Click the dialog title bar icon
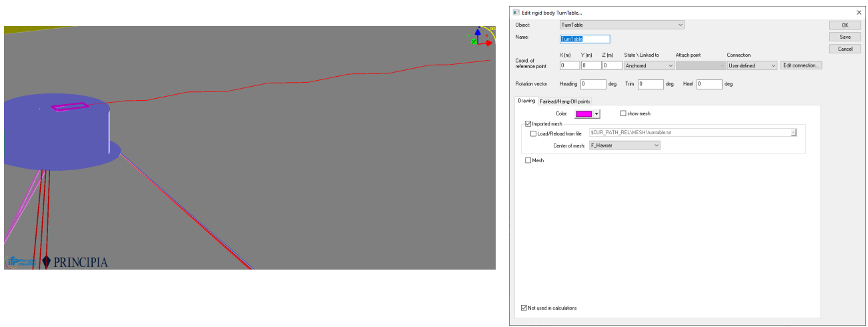Viewport: 868px width, 327px height. pos(516,13)
